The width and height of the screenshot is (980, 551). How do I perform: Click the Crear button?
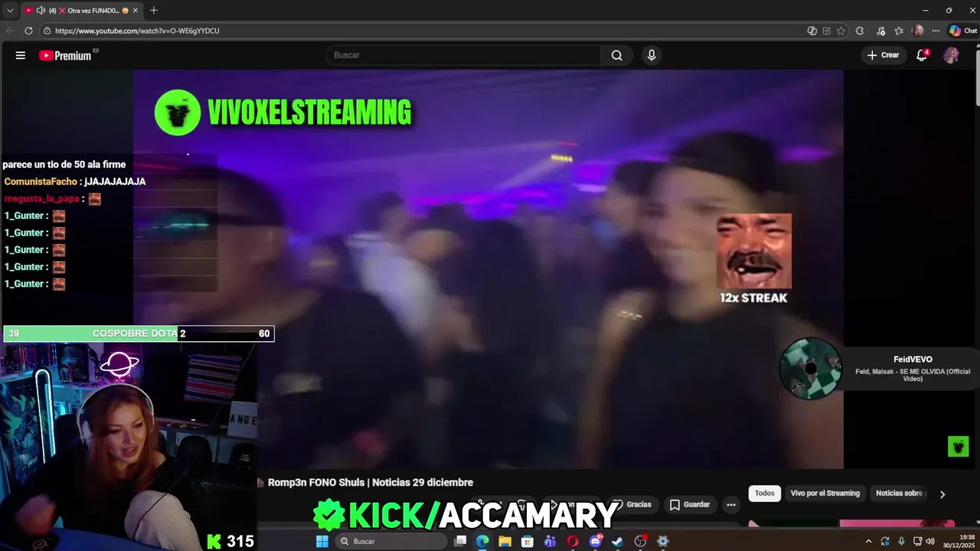pos(884,55)
